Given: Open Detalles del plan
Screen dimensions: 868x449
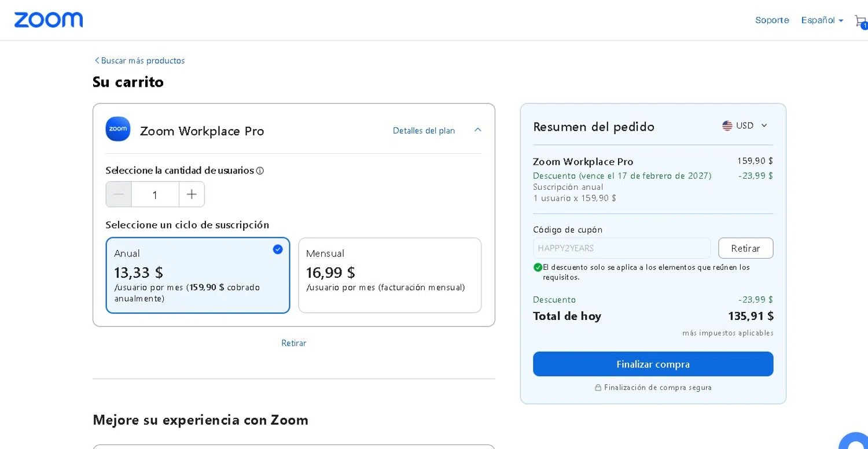Looking at the screenshot, I should click(x=424, y=131).
